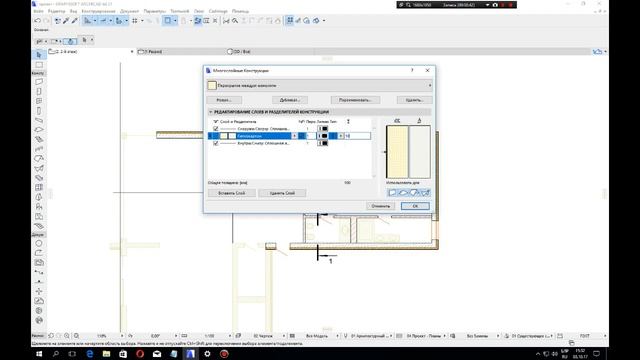Select the Mesh tool in the toolbox
The width and height of the screenshot is (640, 360).
39,226
